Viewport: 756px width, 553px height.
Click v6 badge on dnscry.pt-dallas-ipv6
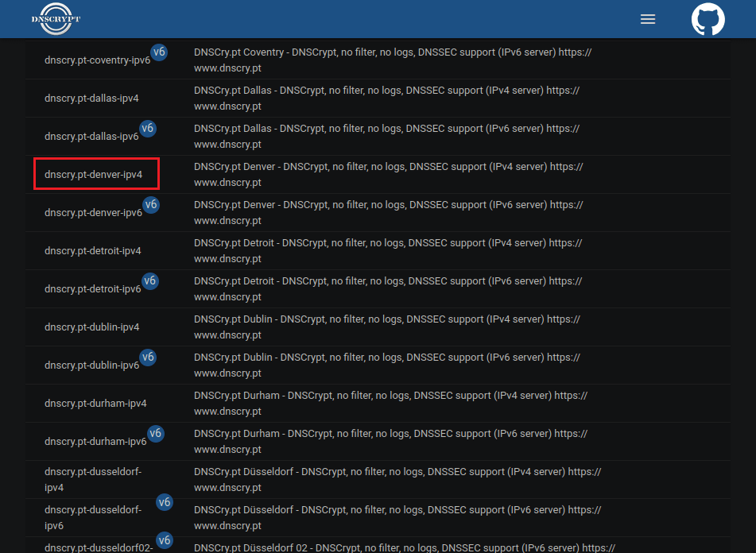click(148, 128)
